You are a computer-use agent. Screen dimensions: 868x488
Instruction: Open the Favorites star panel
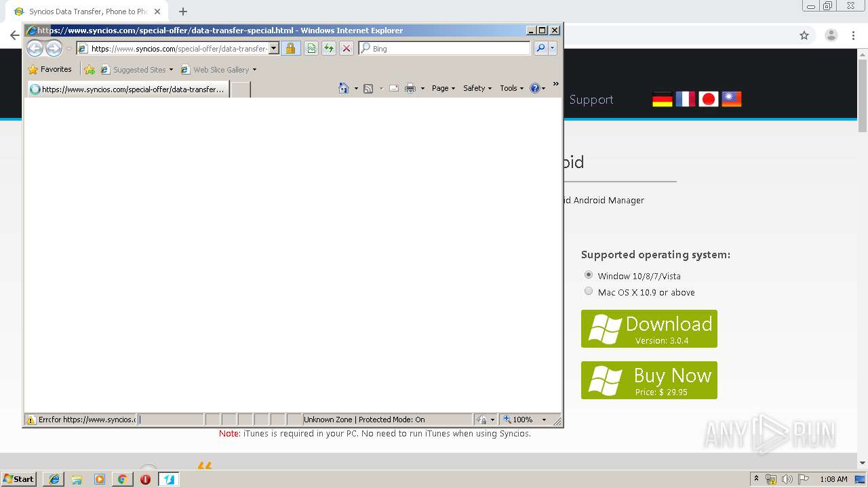coord(50,69)
